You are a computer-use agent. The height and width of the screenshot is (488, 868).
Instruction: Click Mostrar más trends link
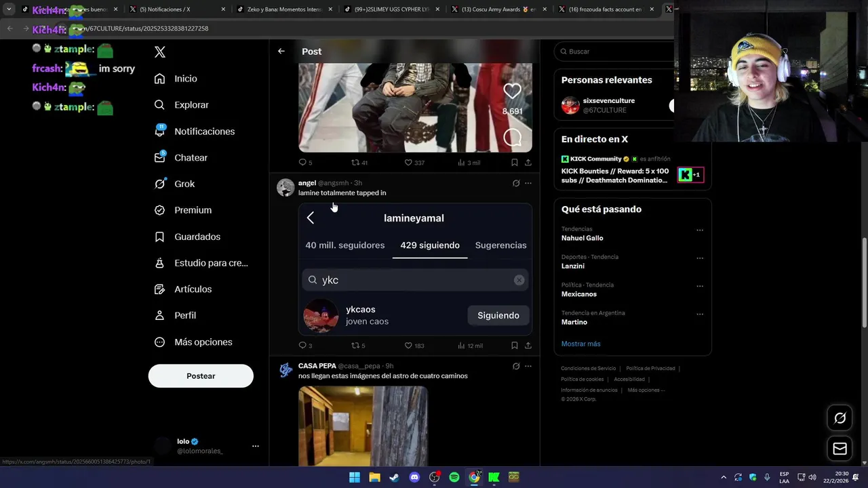[580, 344]
